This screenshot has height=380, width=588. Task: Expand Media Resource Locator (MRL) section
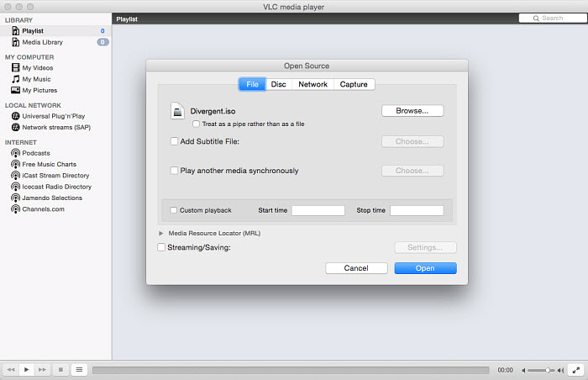[x=161, y=233]
